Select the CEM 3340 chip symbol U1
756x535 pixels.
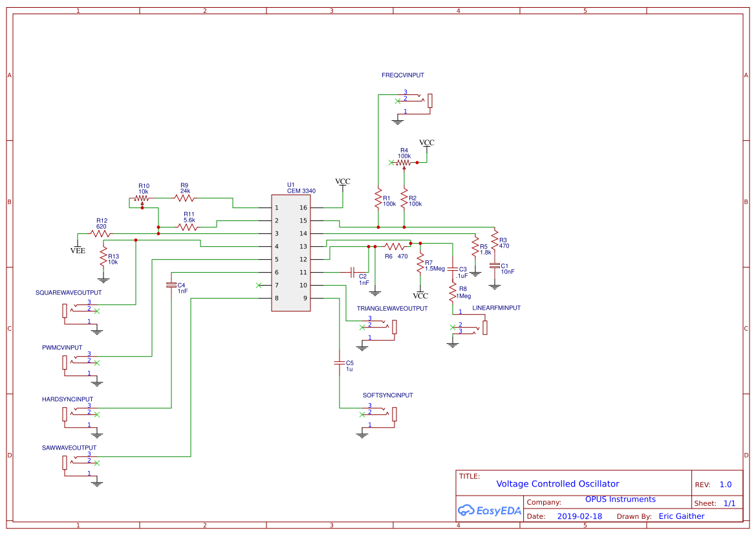pos(291,252)
